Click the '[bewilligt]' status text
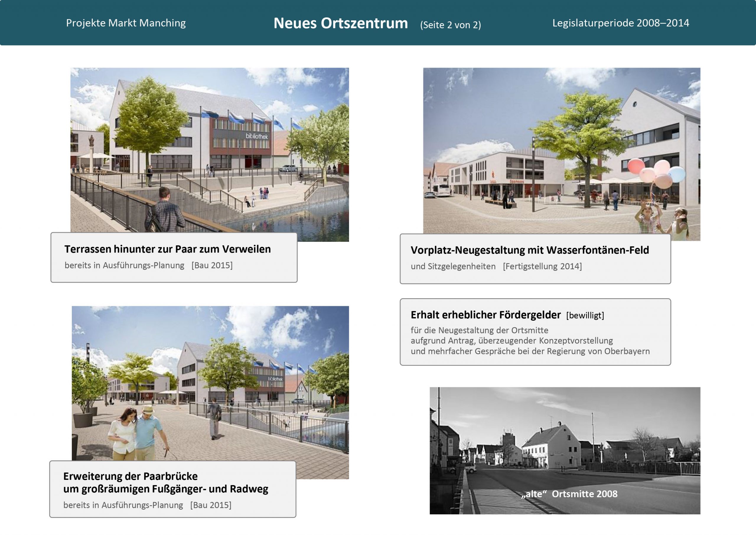This screenshot has width=756, height=535. [x=585, y=316]
